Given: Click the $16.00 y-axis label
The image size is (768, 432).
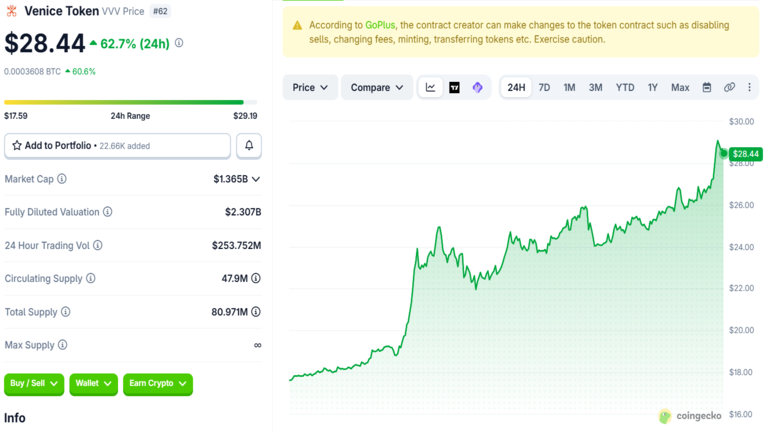Looking at the screenshot, I should [741, 414].
